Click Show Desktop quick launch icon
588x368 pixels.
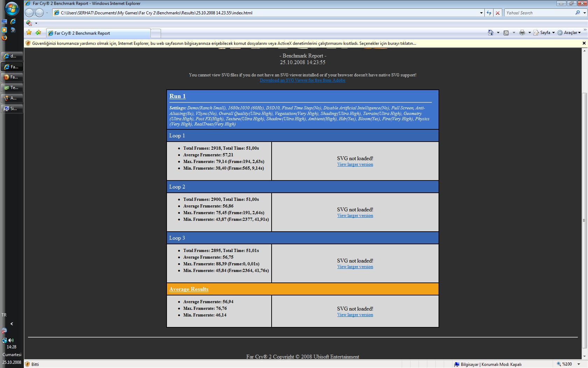(x=4, y=22)
